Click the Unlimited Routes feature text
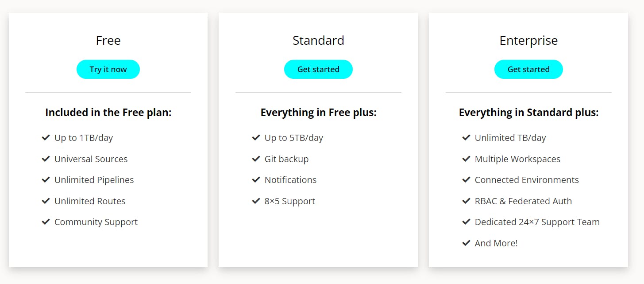 (90, 201)
